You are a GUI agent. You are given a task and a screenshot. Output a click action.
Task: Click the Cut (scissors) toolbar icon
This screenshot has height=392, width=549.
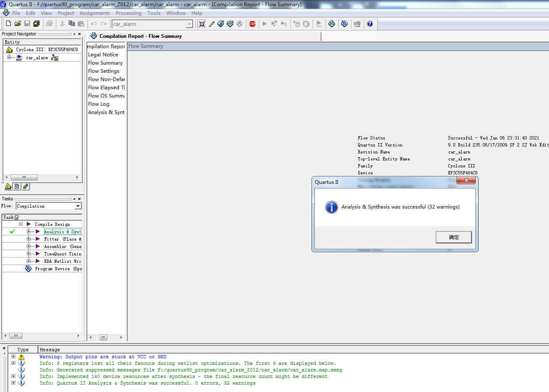coord(62,23)
